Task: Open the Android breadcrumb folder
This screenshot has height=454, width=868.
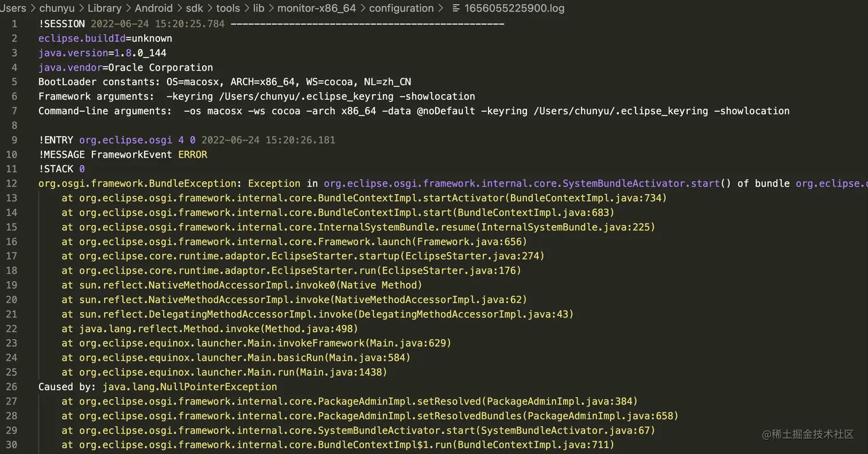Action: coord(153,8)
